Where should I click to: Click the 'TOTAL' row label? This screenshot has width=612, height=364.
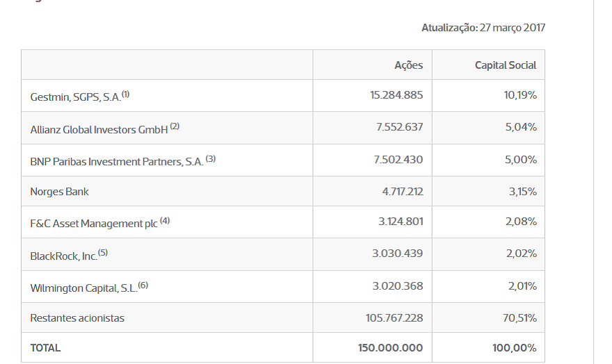(x=45, y=348)
